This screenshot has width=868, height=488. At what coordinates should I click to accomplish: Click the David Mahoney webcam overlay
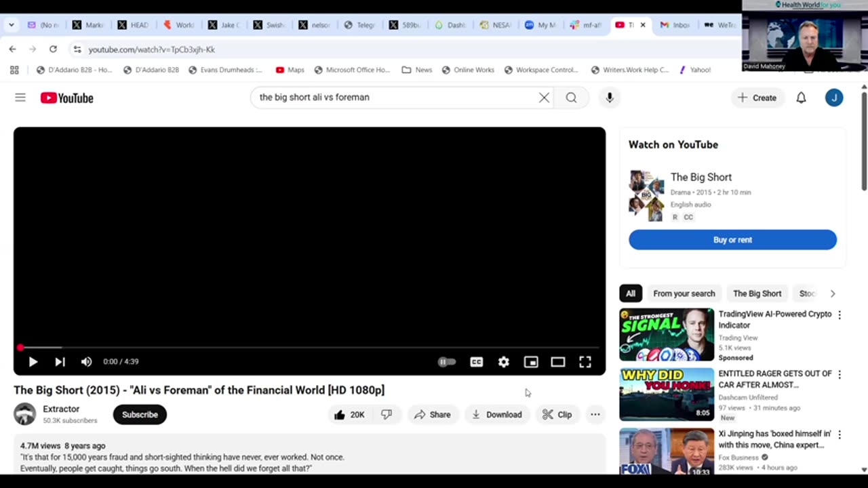point(804,36)
